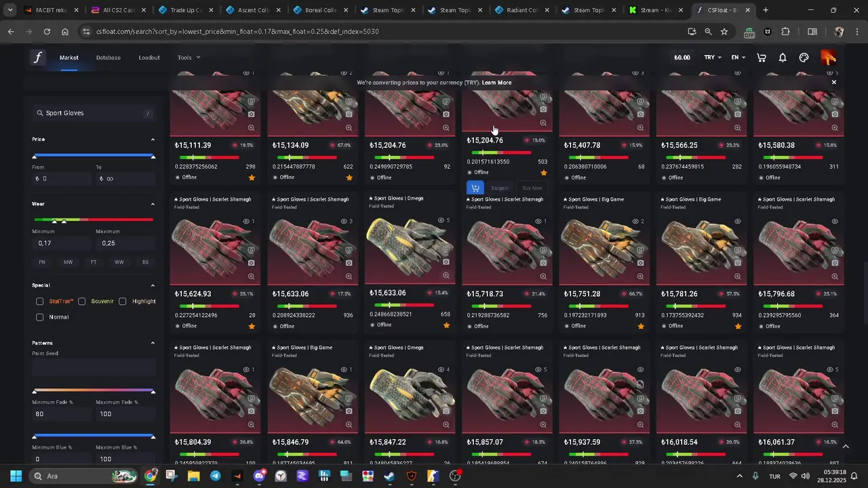Viewport: 868px width, 488px height.
Task: Switch to the All CS2 Cases browser tab
Action: 118,10
